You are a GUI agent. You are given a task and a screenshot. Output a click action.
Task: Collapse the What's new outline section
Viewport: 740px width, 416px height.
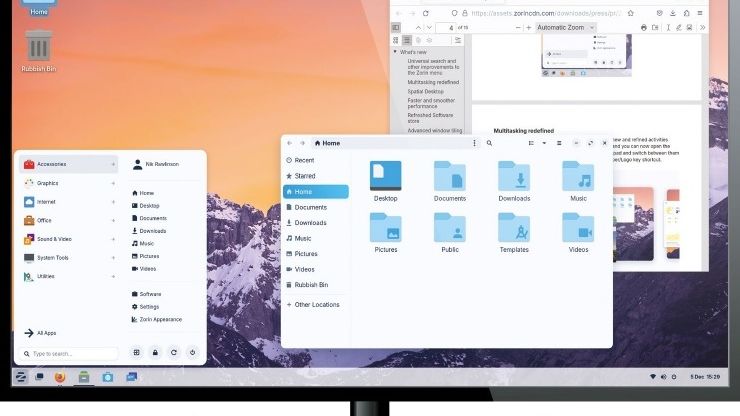(x=395, y=52)
